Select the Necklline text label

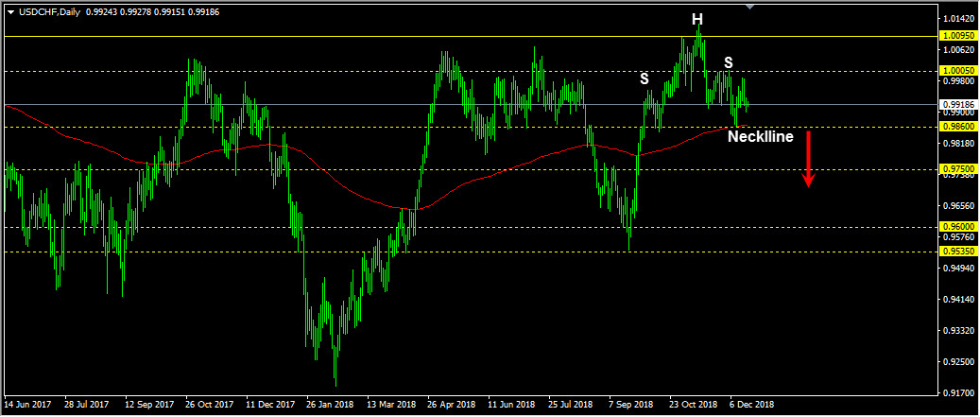click(x=762, y=136)
